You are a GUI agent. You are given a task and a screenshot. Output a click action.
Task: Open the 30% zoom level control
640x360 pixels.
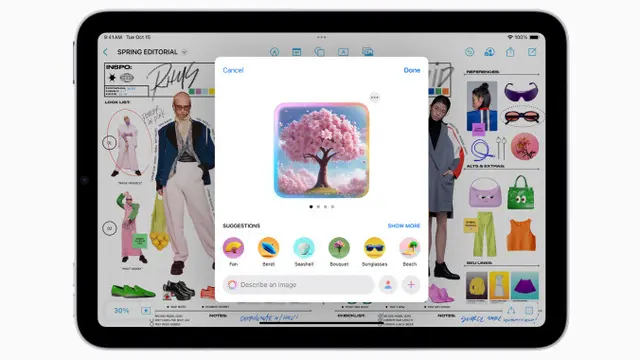[122, 311]
